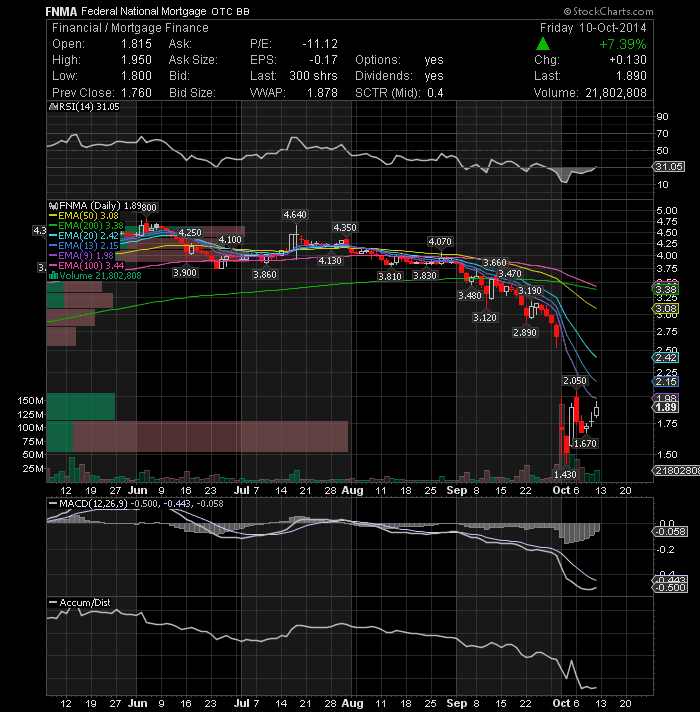Click the 31.05 RSI tag on the right axis
This screenshot has width=700, height=712.
(669, 167)
